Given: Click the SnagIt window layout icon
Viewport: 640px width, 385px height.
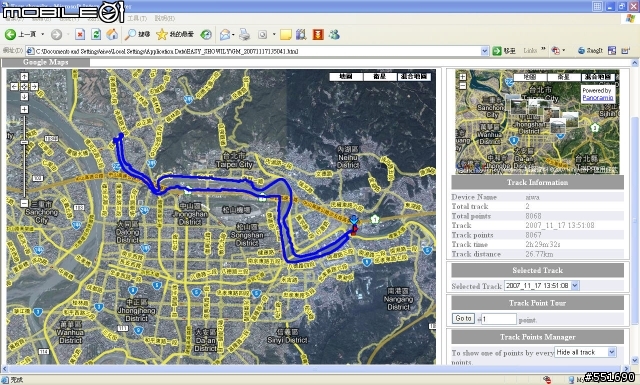Looking at the screenshot, I should coord(612,51).
